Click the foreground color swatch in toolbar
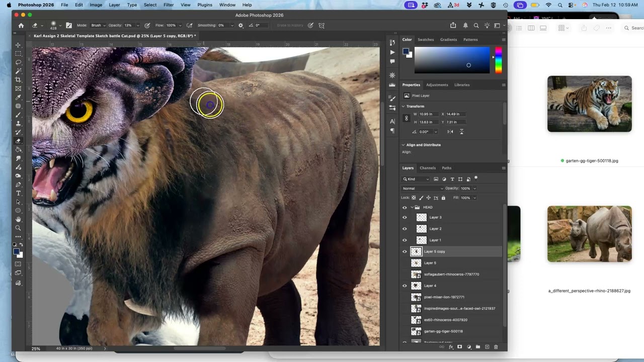The image size is (644, 362). click(x=16, y=251)
